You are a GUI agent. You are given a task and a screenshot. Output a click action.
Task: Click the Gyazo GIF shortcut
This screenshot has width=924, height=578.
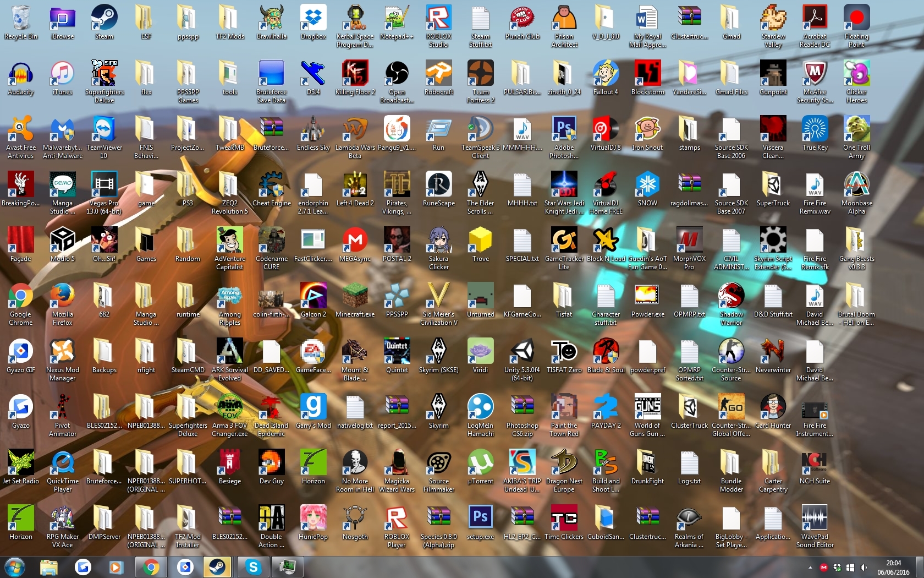tap(21, 356)
